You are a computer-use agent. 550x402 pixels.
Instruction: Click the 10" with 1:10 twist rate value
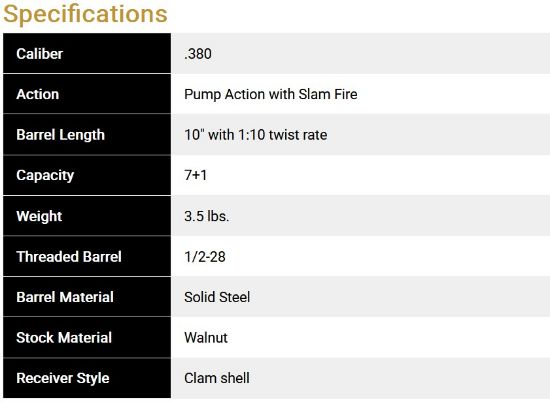tap(256, 135)
